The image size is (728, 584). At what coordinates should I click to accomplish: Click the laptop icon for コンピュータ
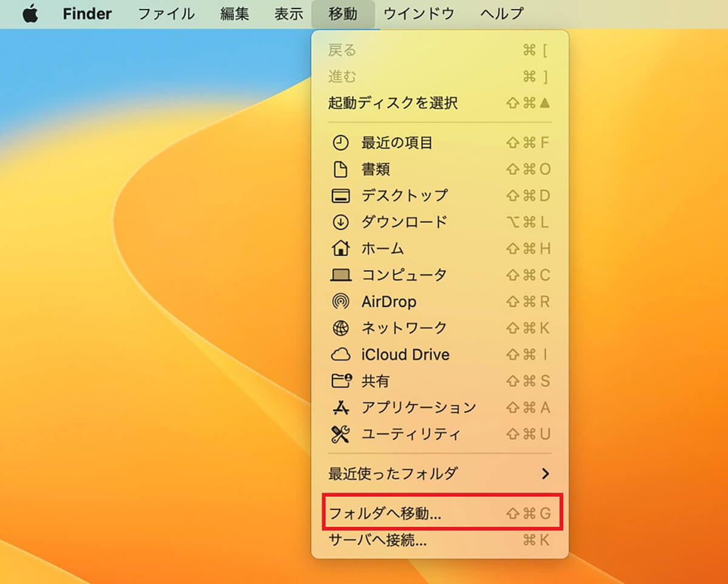click(341, 276)
